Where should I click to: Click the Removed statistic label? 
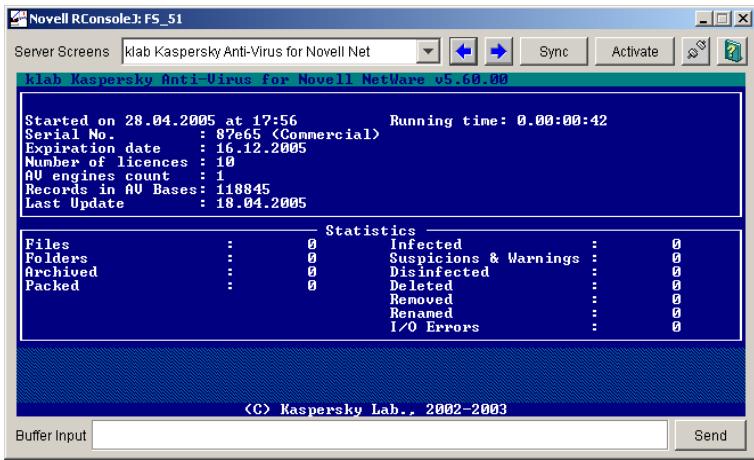[x=421, y=299]
